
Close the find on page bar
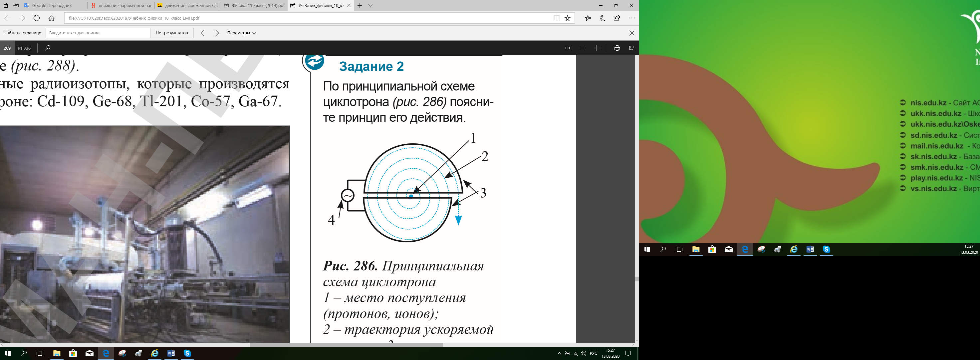631,33
